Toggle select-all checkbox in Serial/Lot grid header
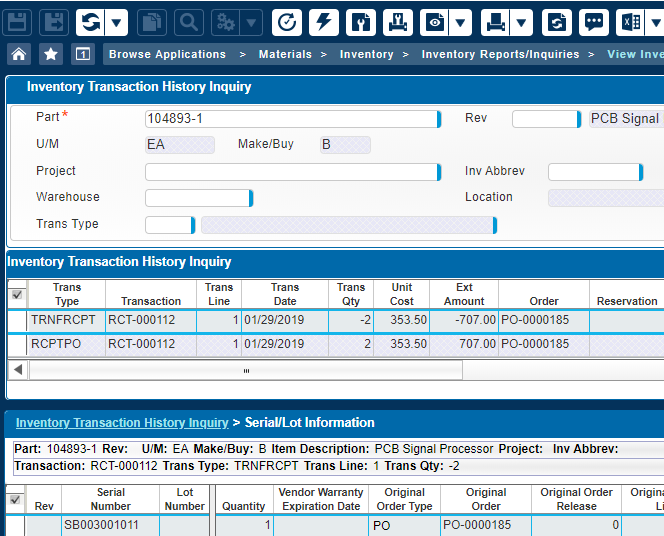This screenshot has height=536, width=664. coord(15,500)
